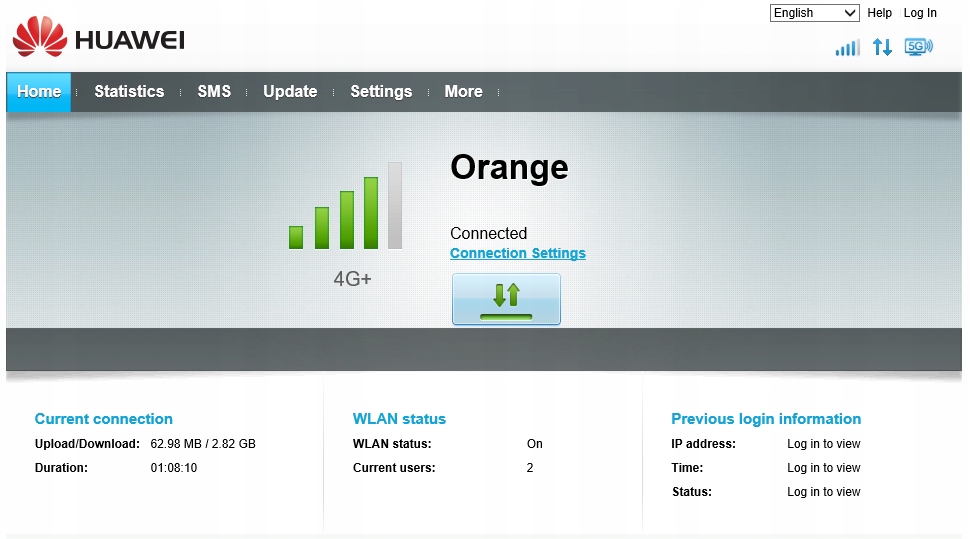Click the Help link
The height and width of the screenshot is (539, 970).
[x=880, y=13]
